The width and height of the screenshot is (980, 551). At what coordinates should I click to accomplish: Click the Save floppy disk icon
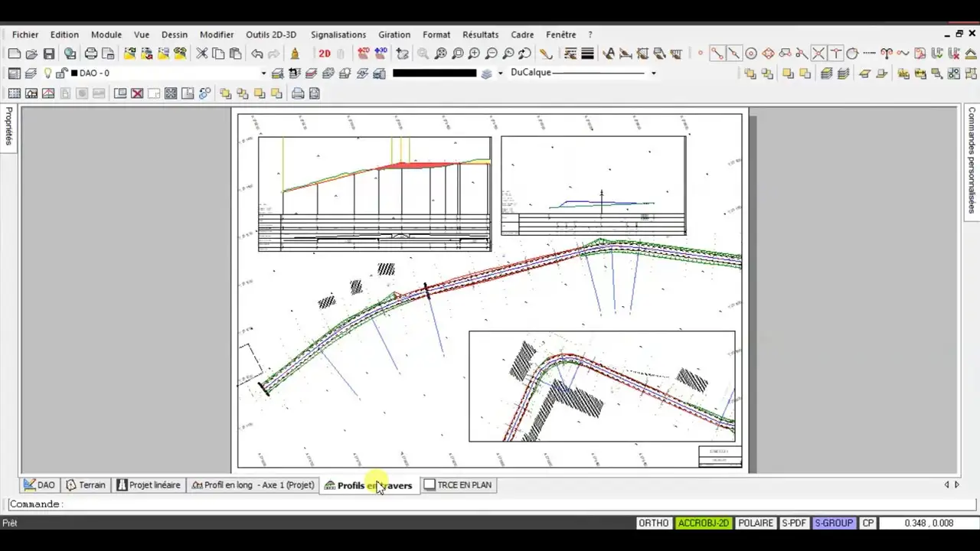coord(49,54)
